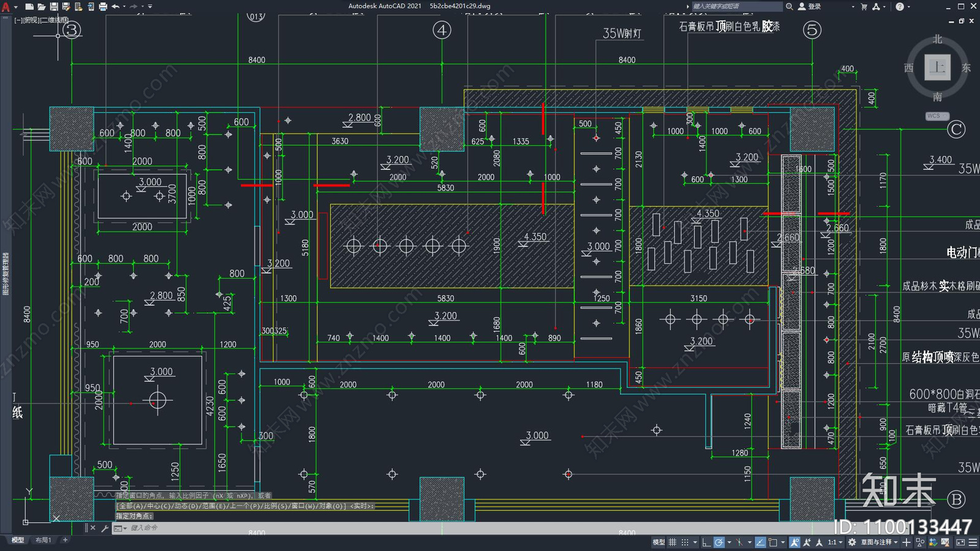Click the keyword search input field
The width and height of the screenshot is (980, 551).
tap(737, 6)
